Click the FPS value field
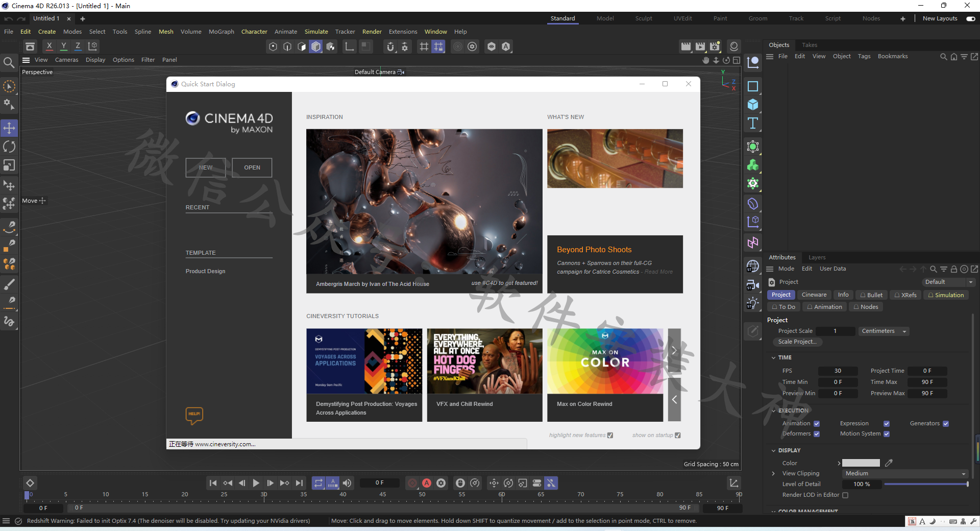This screenshot has width=980, height=531. 837,371
